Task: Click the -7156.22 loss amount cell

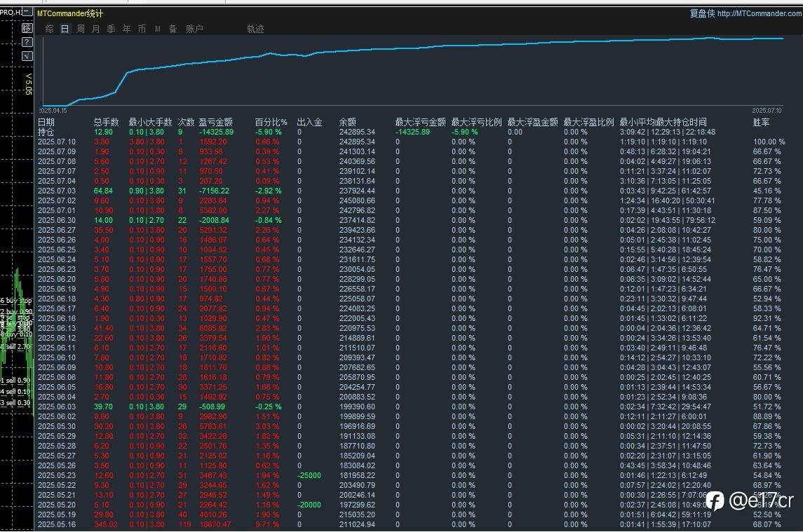Action: [x=214, y=191]
